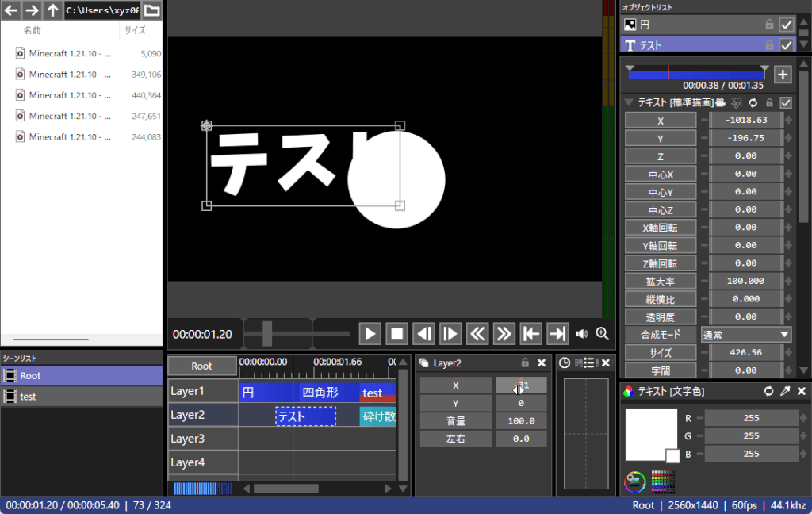Collapse the テキスト [標準描画] section triangle

(629, 102)
